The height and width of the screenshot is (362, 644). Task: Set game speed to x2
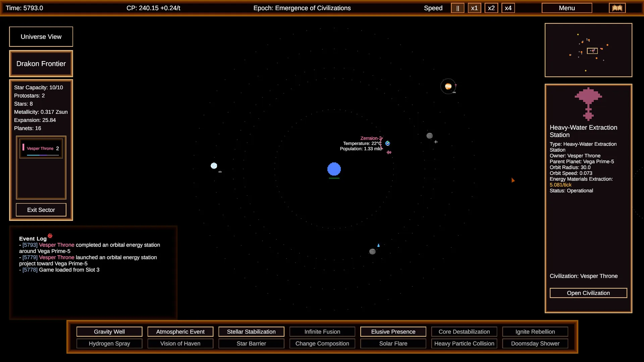(491, 8)
